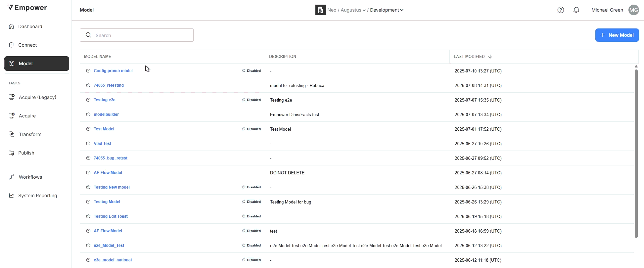Screen dimensions: 644x268
Task: Click the Connect database icon
Action: coord(11,45)
